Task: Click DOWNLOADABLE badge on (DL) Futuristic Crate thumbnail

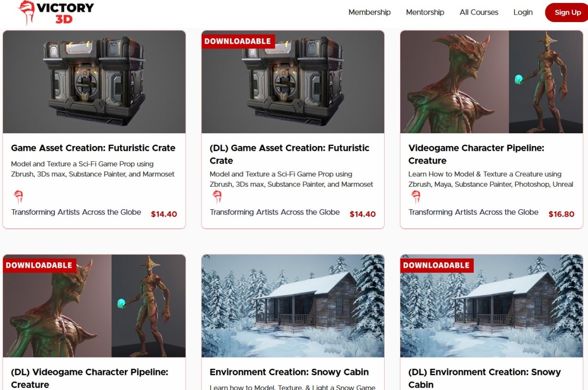Action: (x=238, y=41)
